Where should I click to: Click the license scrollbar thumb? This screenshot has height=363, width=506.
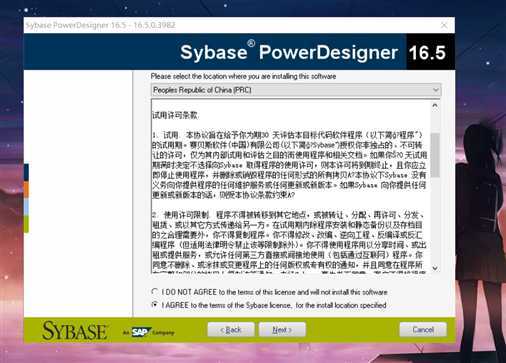[435, 155]
